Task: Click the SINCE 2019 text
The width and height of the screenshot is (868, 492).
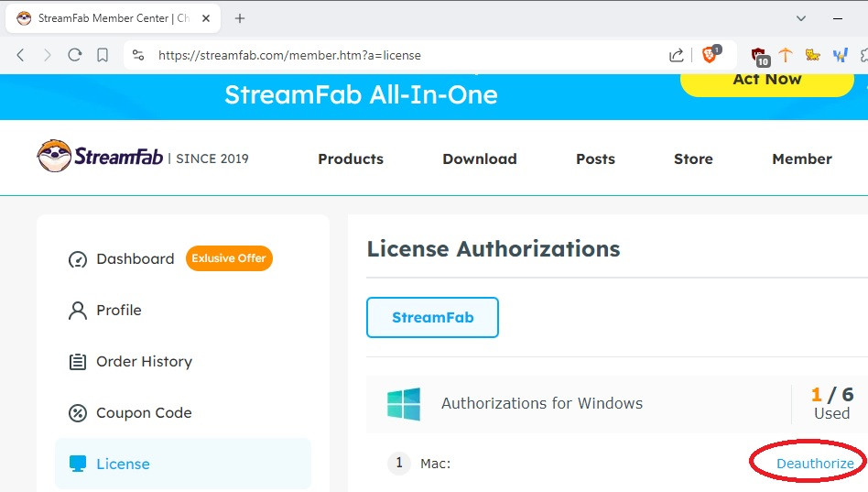Action: (x=212, y=159)
